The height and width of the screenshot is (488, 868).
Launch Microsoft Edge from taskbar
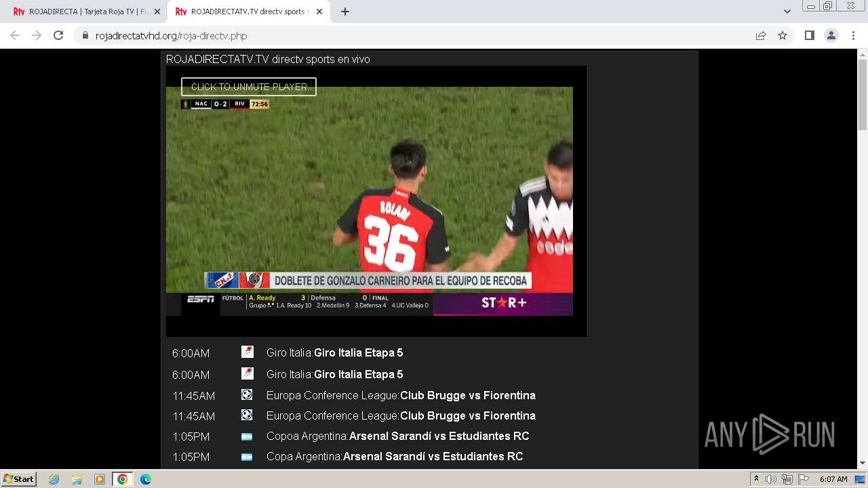(x=146, y=479)
